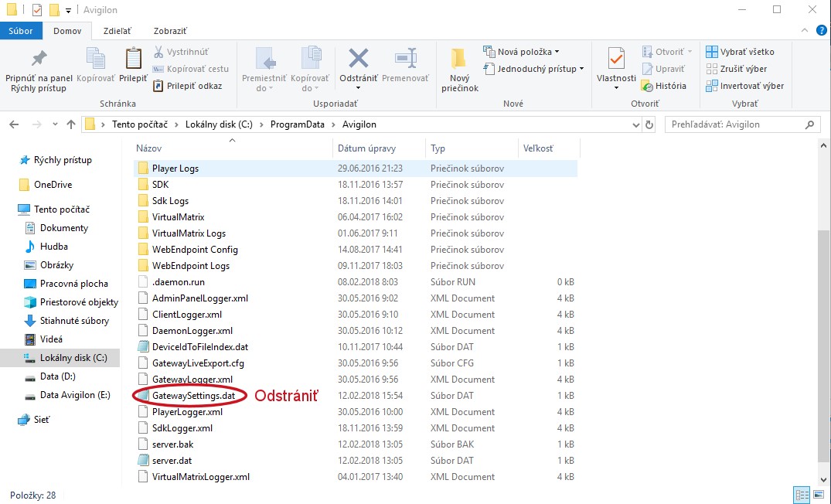Click the Kopírovať cestu icon
Screen dimensions: 831x504
point(158,69)
